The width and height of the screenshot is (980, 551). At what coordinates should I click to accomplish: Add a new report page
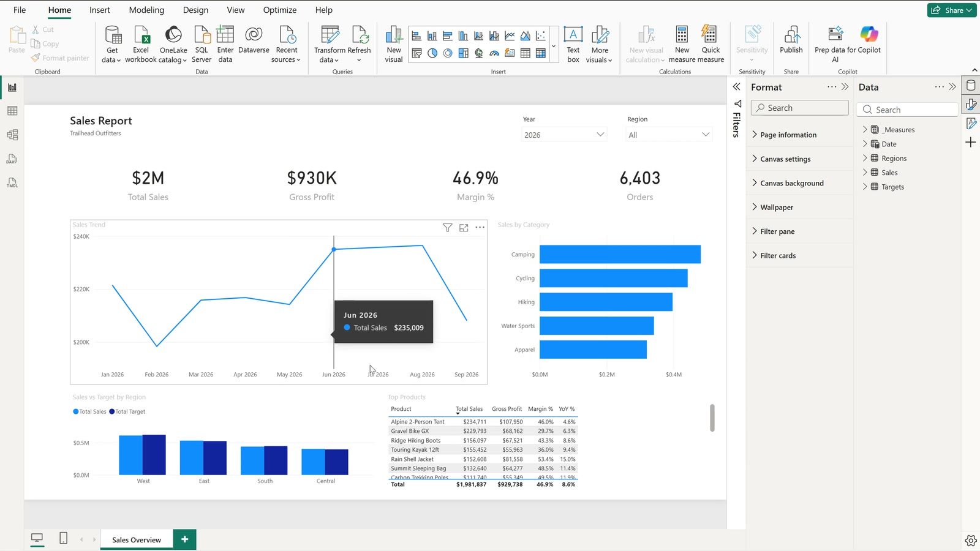coord(184,539)
